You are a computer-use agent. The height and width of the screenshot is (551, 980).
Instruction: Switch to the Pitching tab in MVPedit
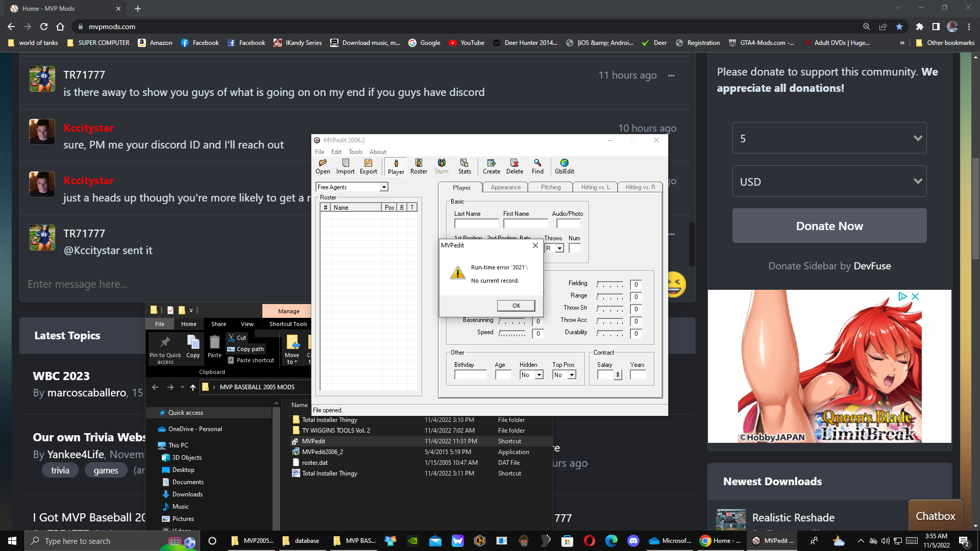[551, 187]
